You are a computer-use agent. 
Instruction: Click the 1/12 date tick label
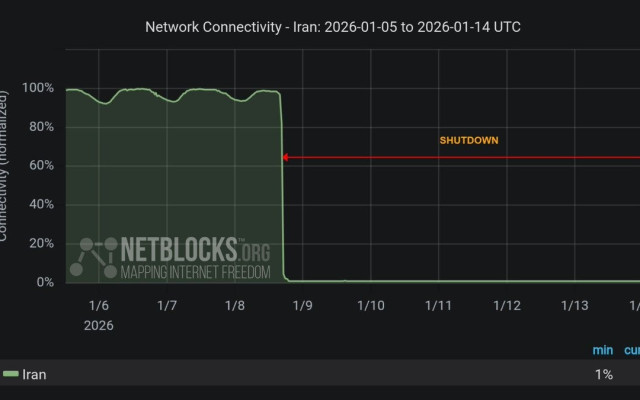coord(506,305)
